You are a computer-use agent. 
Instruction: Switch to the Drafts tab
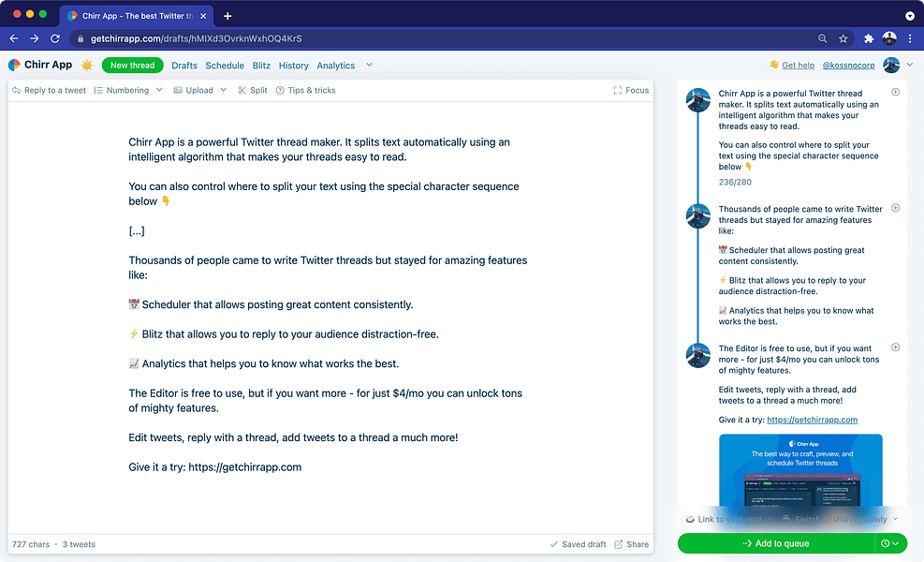184,66
